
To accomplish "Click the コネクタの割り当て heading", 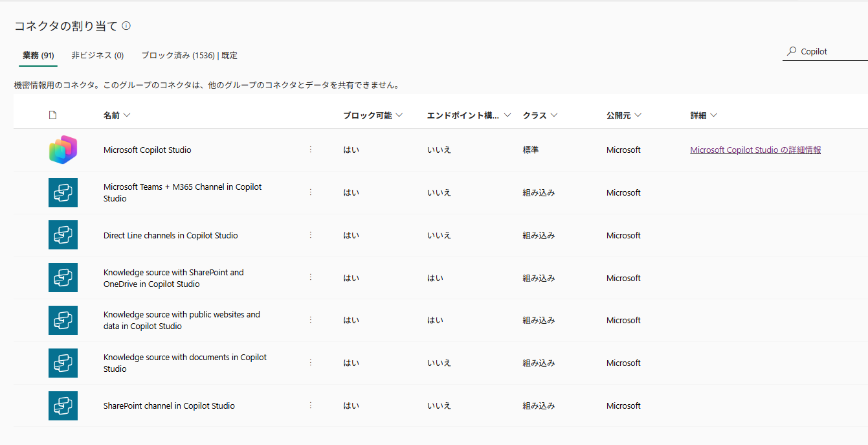I will (x=66, y=26).
